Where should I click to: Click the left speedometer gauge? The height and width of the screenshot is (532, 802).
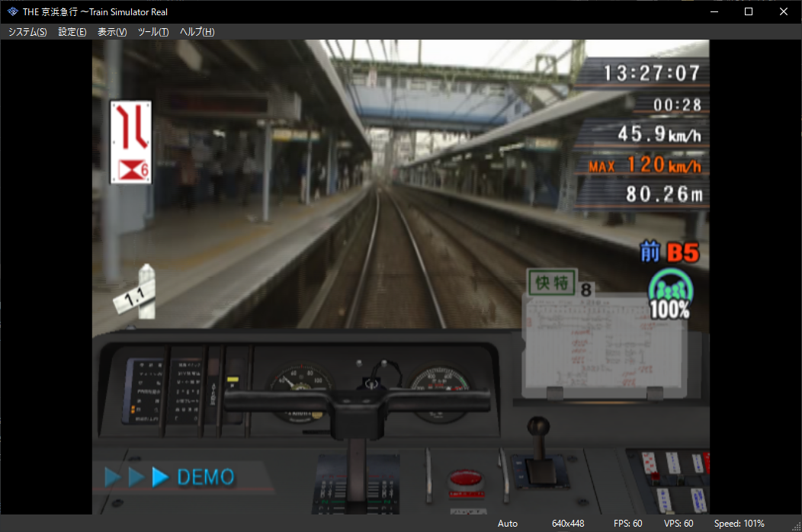300,391
